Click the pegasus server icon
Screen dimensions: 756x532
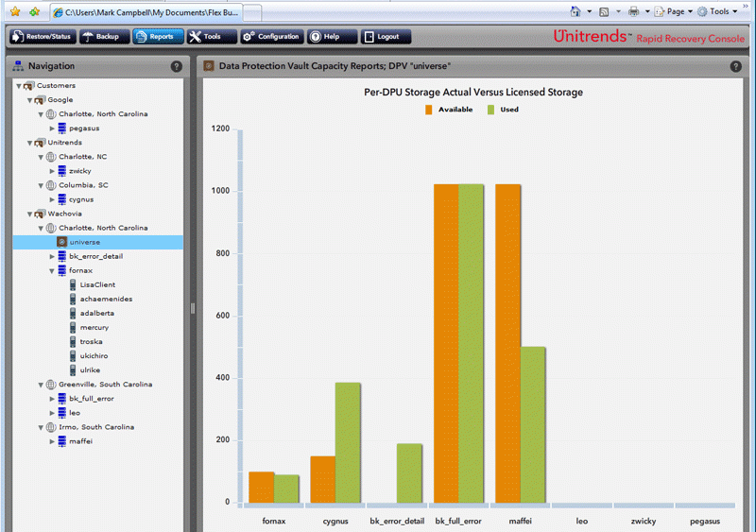62,128
